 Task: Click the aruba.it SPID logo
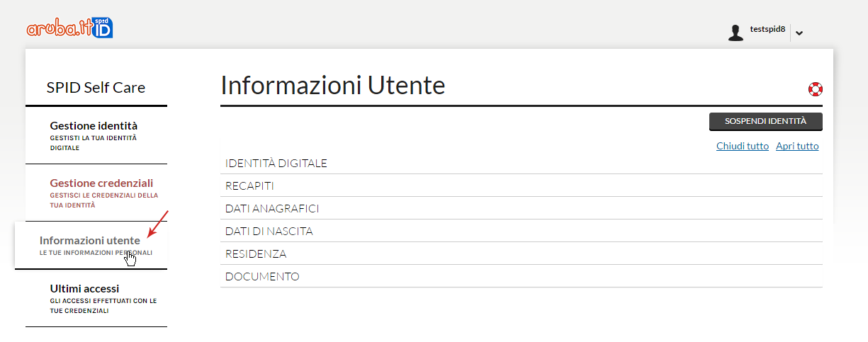[x=69, y=28]
